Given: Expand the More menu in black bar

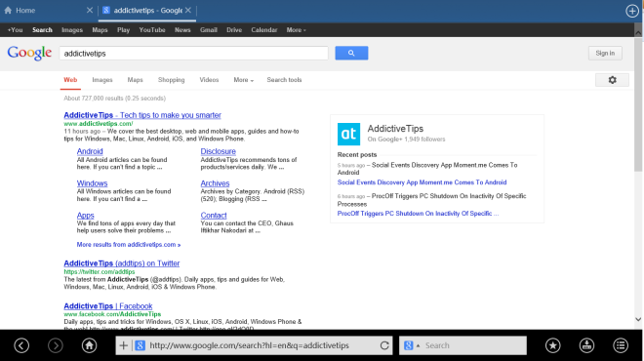Looking at the screenshot, I should (296, 30).
